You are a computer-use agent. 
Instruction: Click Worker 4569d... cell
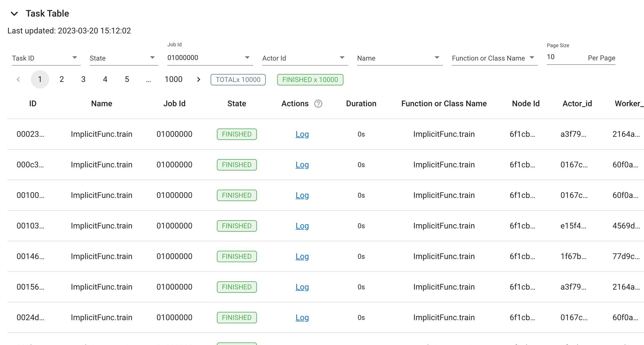tap(626, 226)
